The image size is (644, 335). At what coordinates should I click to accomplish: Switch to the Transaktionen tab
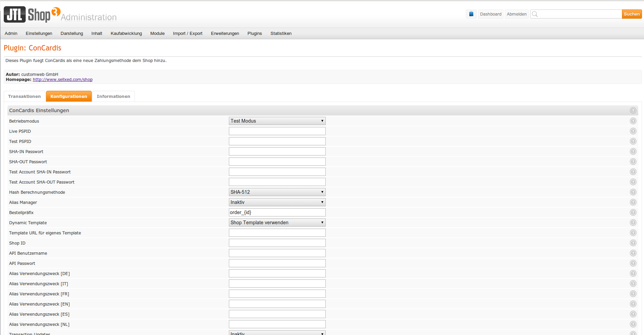tap(24, 97)
